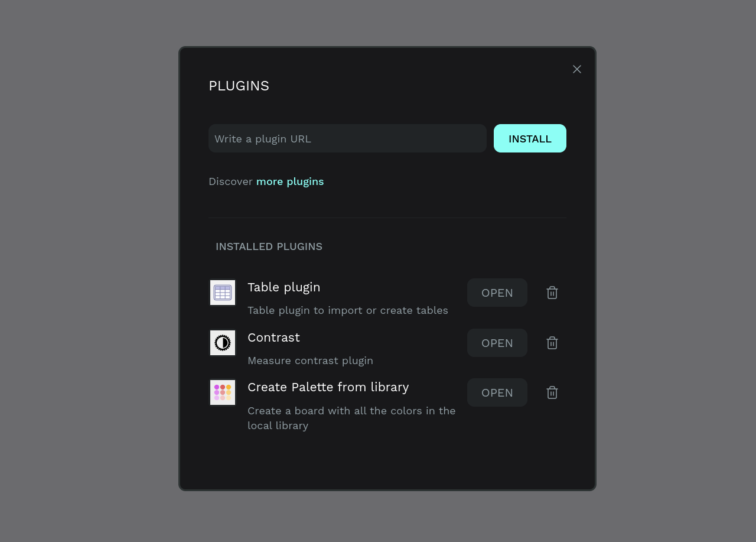Follow the more plugins link
This screenshot has height=542, width=756.
[x=289, y=181]
